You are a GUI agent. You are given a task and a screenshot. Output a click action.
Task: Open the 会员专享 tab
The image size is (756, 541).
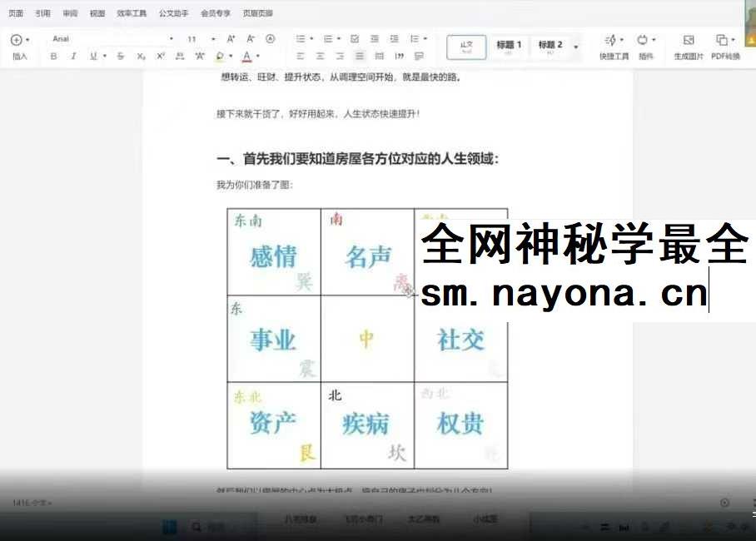coord(216,13)
